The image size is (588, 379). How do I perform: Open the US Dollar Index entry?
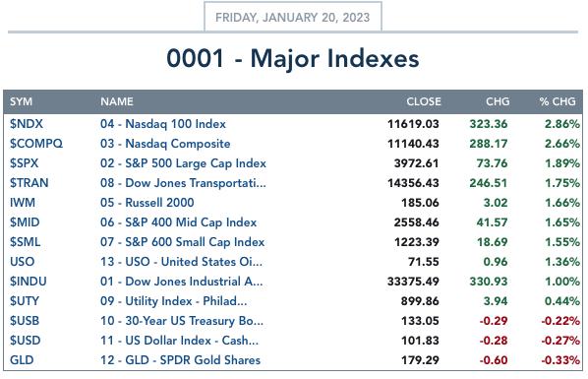tap(179, 341)
